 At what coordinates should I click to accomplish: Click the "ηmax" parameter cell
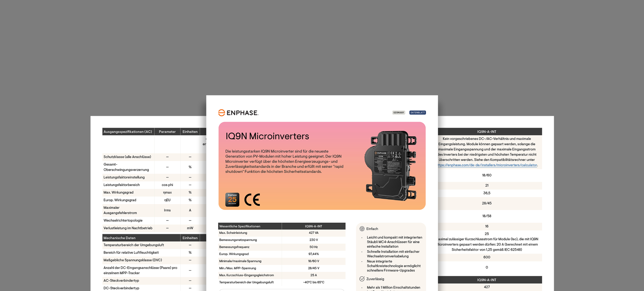click(x=167, y=192)
